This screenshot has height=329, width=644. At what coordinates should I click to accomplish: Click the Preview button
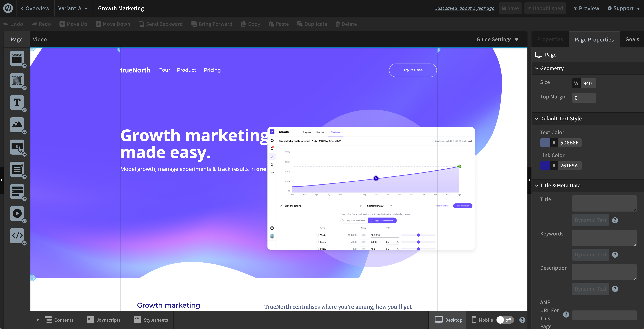click(x=586, y=8)
